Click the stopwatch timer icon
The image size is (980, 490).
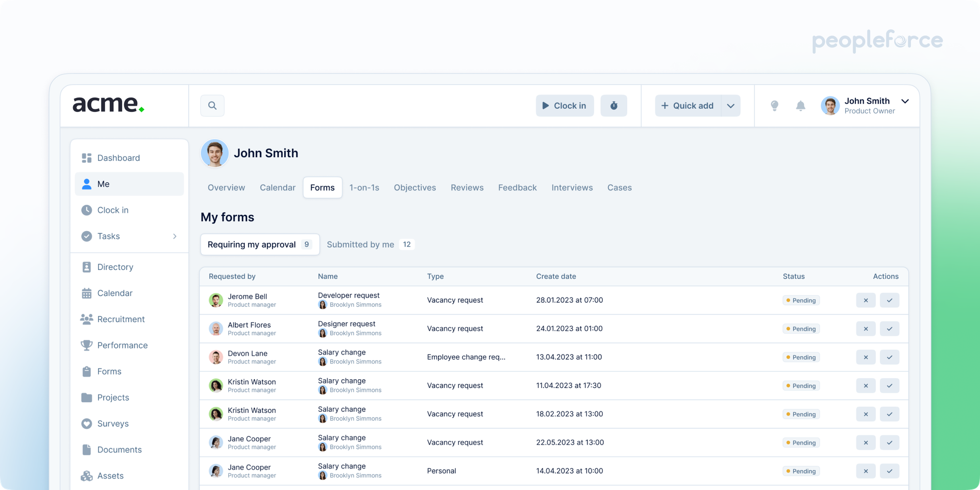pos(614,106)
